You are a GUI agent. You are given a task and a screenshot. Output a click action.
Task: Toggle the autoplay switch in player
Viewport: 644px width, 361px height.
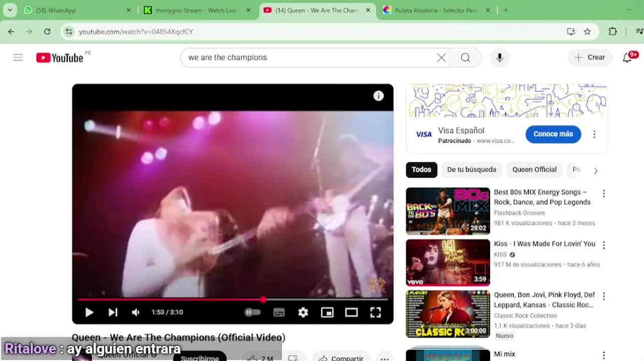tap(252, 312)
